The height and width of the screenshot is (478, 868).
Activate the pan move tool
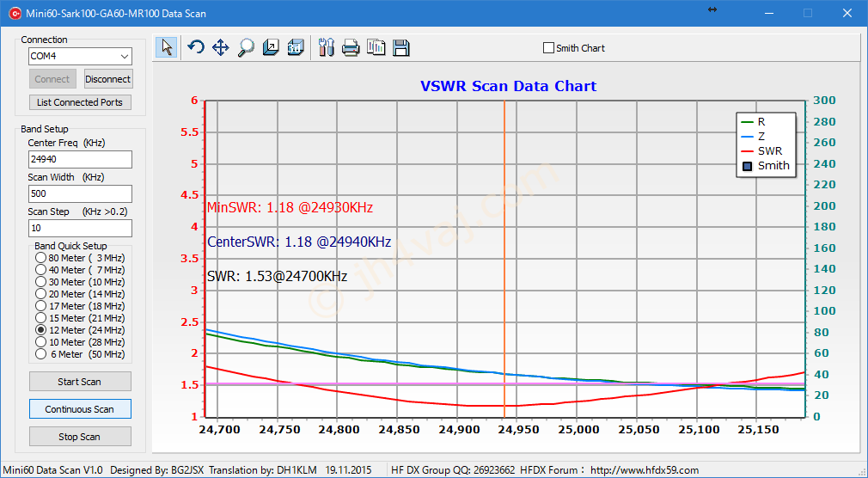tap(220, 47)
